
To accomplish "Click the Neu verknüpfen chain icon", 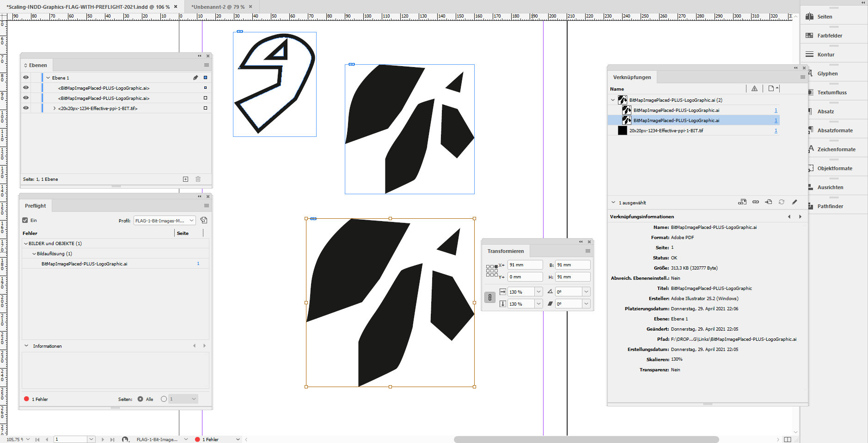I will pyautogui.click(x=756, y=202).
